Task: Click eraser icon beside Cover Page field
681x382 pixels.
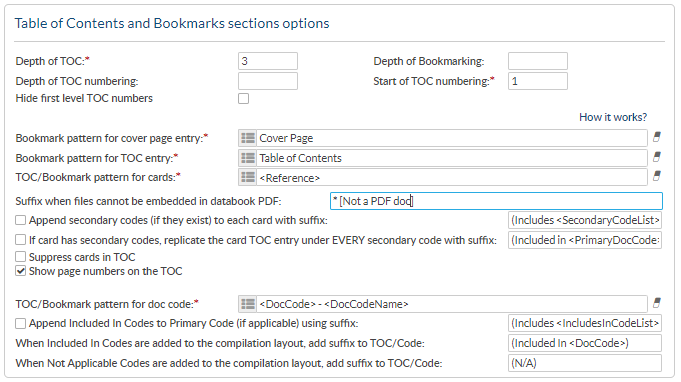Action: (657, 137)
